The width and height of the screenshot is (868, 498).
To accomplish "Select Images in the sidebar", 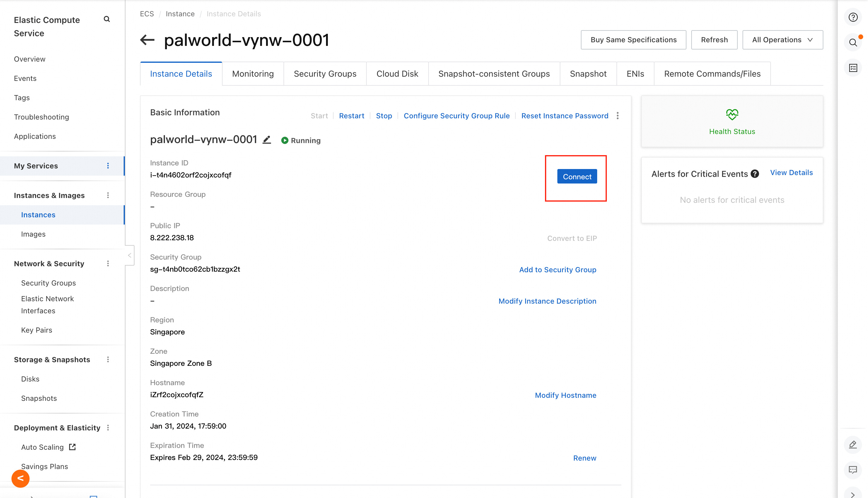I will [33, 234].
